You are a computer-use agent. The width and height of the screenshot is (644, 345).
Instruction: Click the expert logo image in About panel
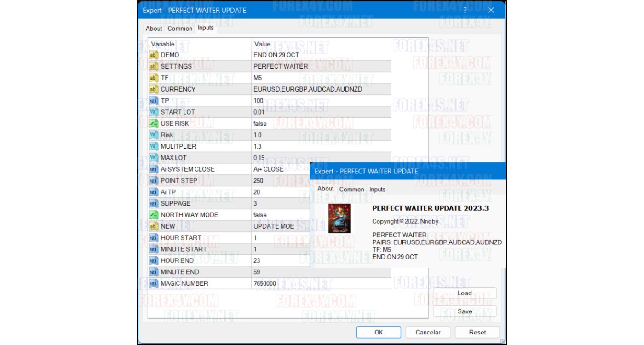tap(339, 218)
